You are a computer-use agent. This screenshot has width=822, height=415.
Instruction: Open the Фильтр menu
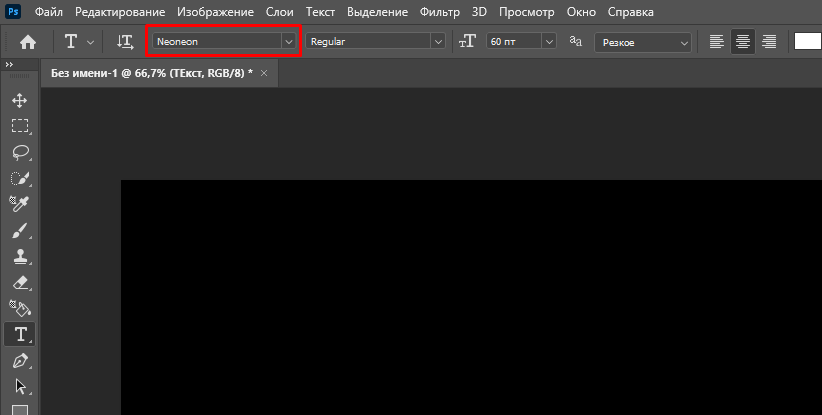(x=440, y=12)
